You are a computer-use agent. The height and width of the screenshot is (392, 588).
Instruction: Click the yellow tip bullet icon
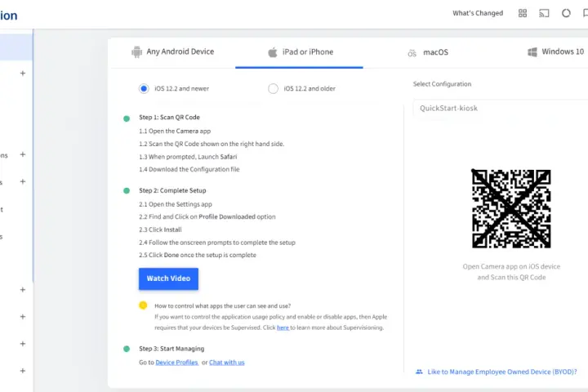[143, 305]
